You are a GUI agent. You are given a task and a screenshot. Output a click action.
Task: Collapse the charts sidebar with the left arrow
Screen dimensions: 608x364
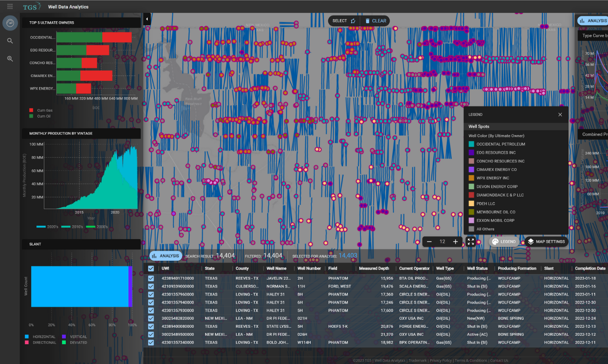click(x=147, y=18)
